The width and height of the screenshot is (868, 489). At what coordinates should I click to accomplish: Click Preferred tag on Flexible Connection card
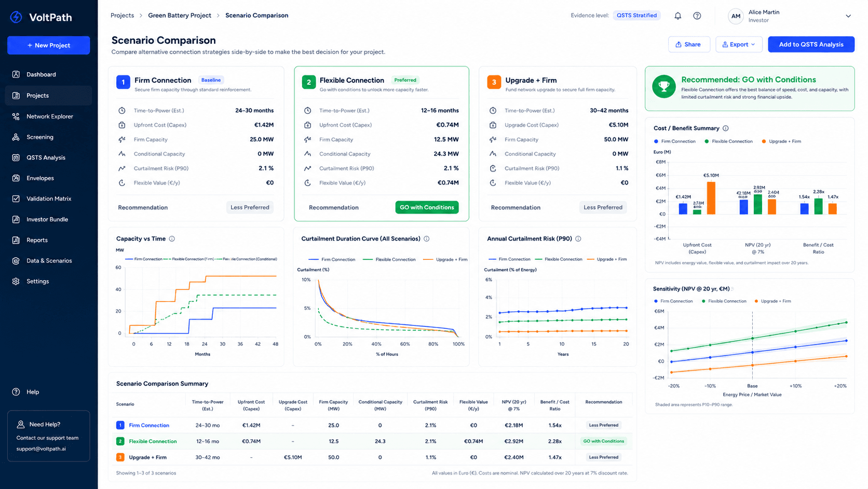click(405, 80)
